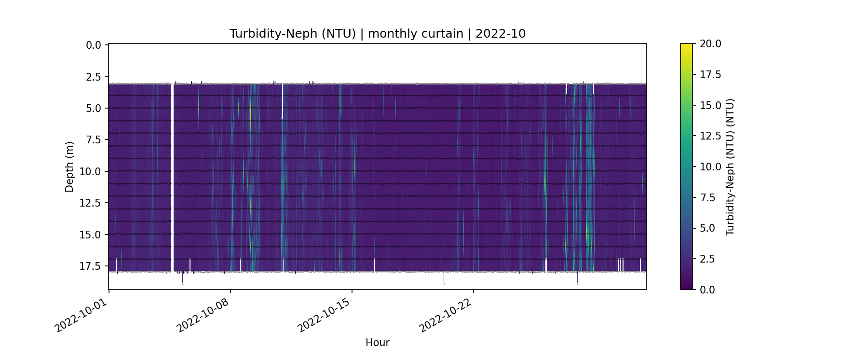Click the 0.0 depth axis tick label

[94, 45]
